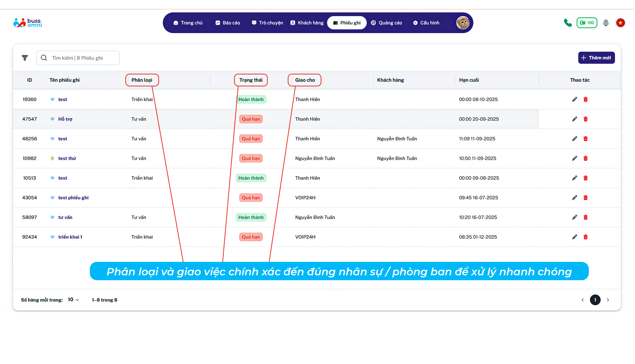Click the buss omni logo
The image size is (635, 364).
(28, 23)
